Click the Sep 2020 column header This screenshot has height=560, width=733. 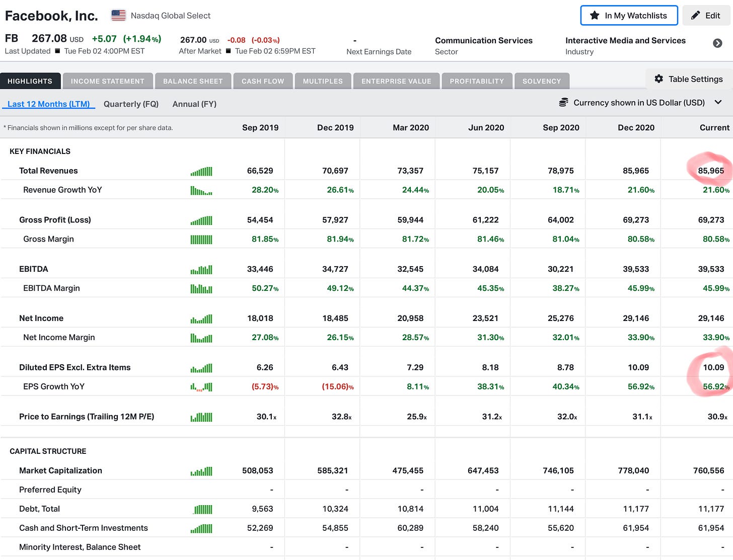(x=561, y=128)
